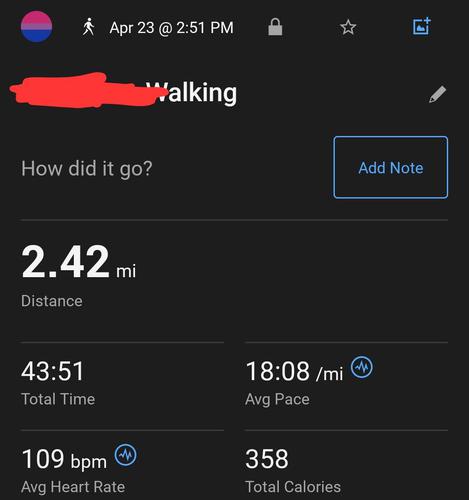Toggle the privacy lock icon

pyautogui.click(x=275, y=27)
